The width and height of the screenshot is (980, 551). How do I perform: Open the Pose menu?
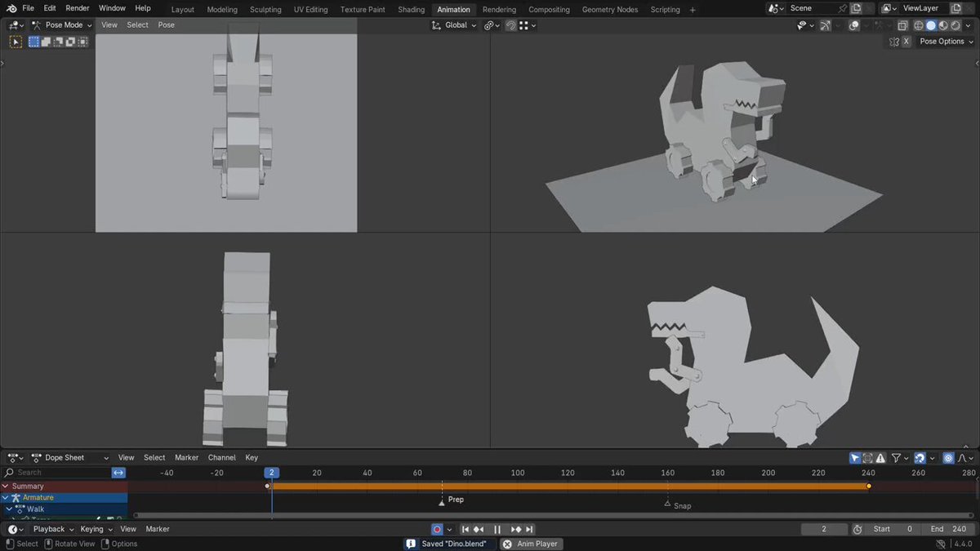[x=166, y=25]
